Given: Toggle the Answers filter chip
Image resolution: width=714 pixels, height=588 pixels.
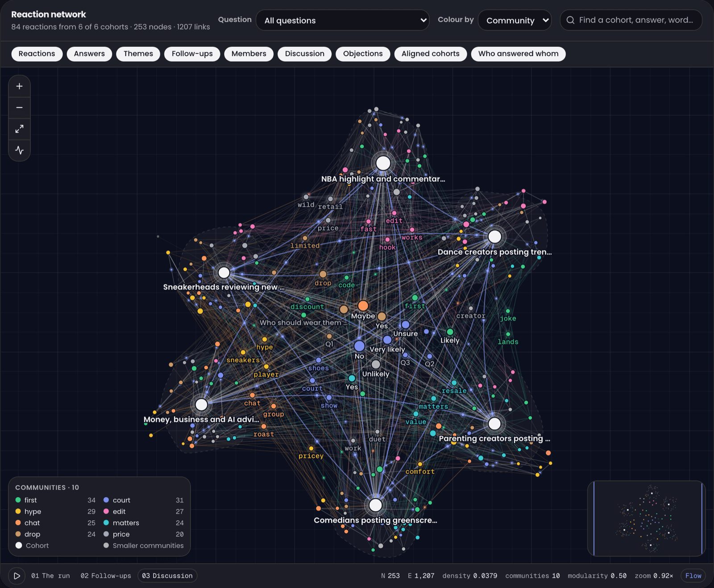Looking at the screenshot, I should click(x=89, y=54).
